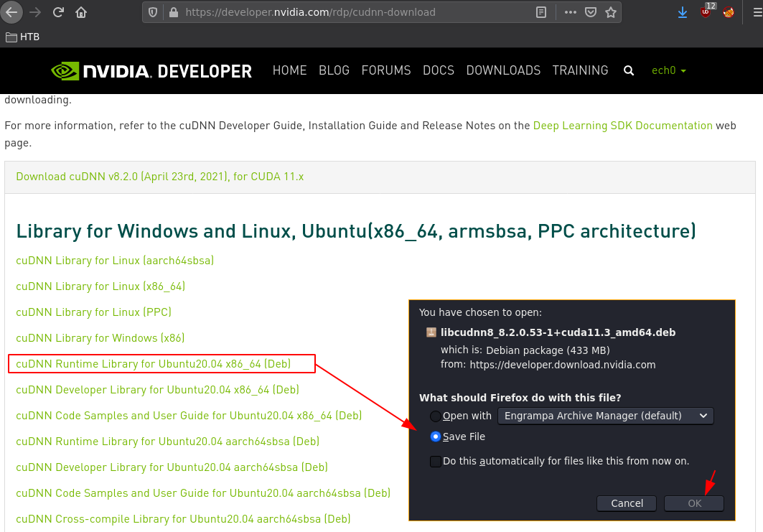Click the padlock site security icon
This screenshot has height=532, width=763.
174,12
